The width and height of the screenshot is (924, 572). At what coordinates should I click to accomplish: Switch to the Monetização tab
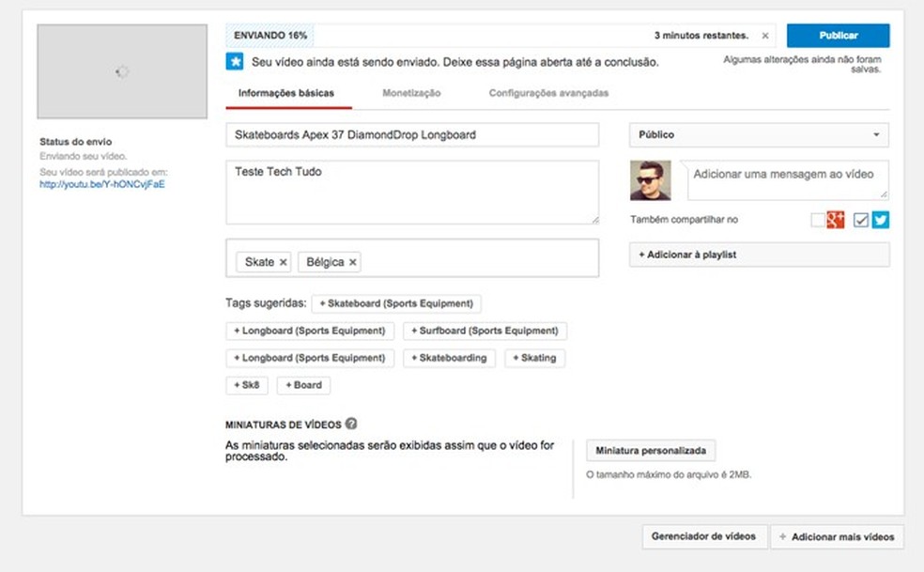[x=411, y=93]
